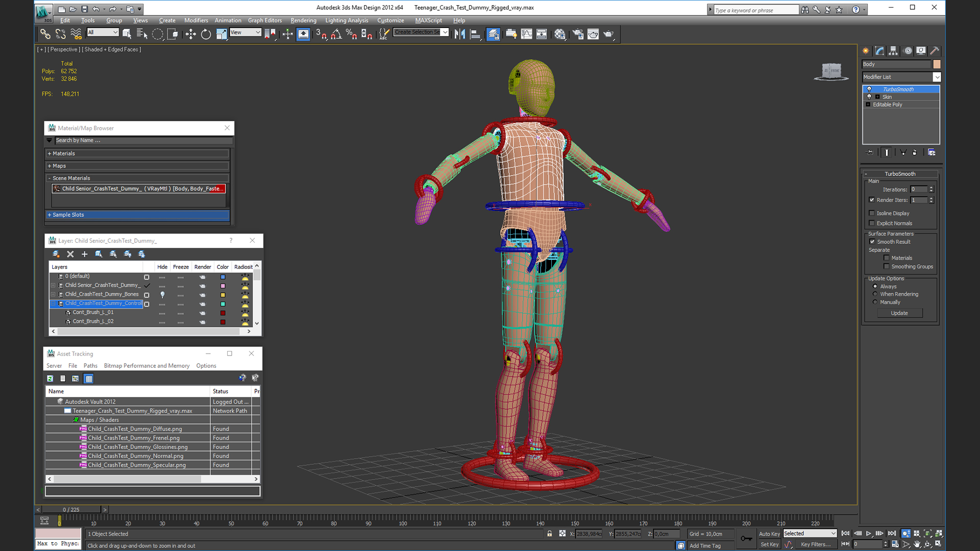
Task: Click the Body object color swatch
Action: click(937, 64)
